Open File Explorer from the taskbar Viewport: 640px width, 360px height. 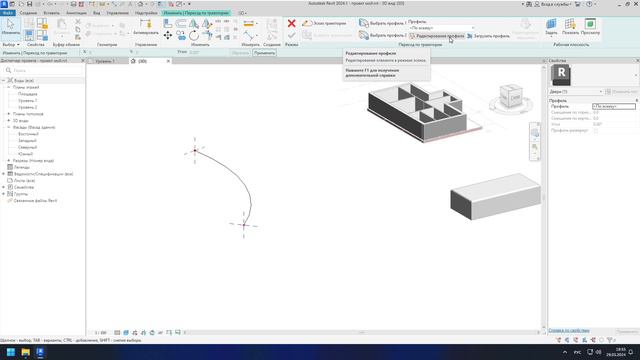[25, 352]
